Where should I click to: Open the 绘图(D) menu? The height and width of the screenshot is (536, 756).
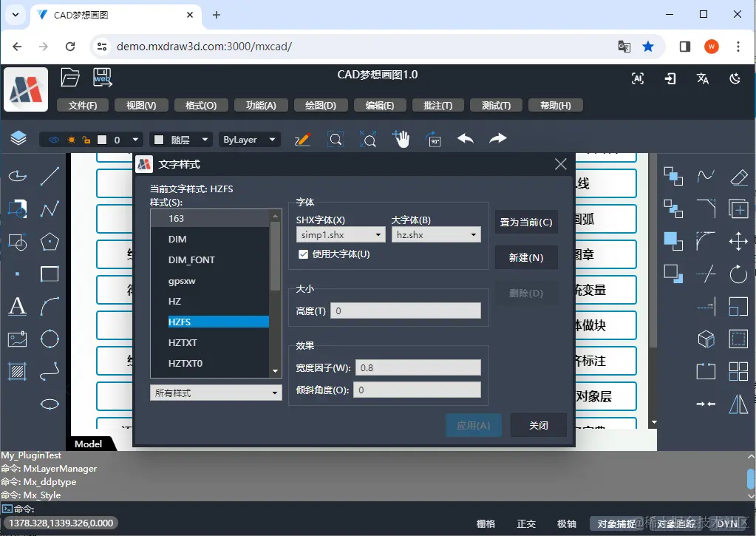click(x=321, y=104)
